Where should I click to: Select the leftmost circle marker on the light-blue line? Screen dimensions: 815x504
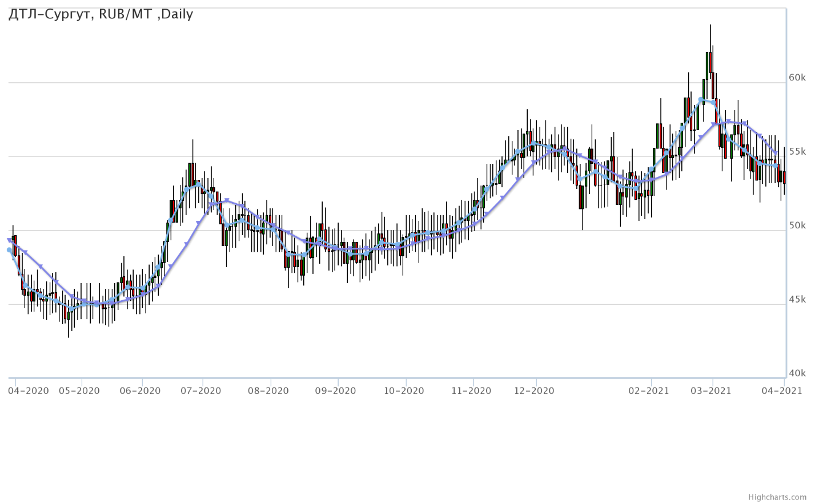(x=9, y=250)
